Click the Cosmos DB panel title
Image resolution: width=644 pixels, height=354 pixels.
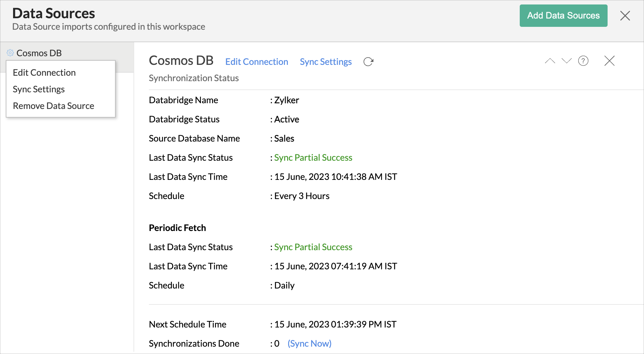(x=181, y=61)
